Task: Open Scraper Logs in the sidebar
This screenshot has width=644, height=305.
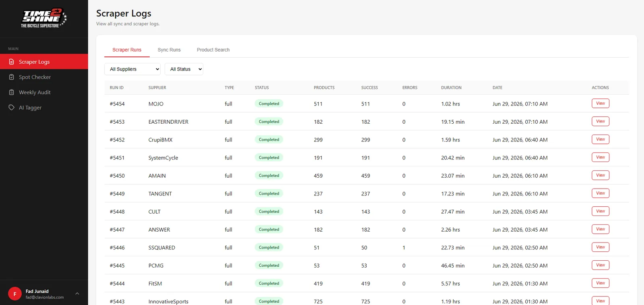Action: pos(44,62)
